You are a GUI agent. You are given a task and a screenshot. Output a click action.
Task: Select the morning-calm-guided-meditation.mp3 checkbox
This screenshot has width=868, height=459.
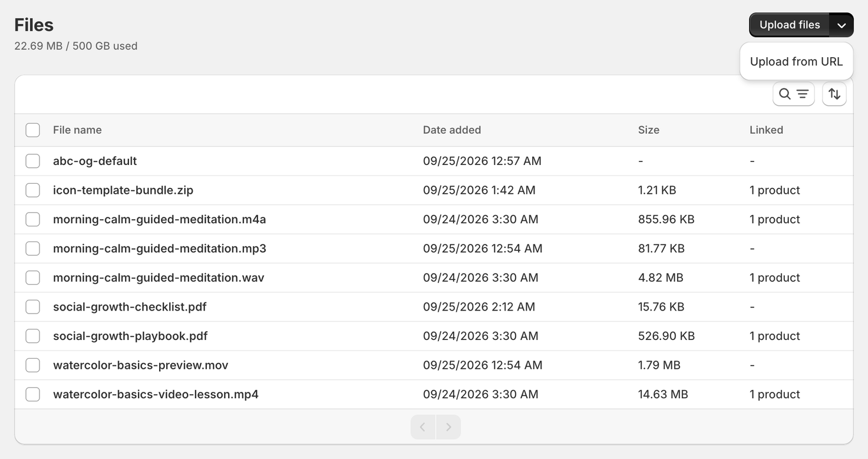point(33,249)
